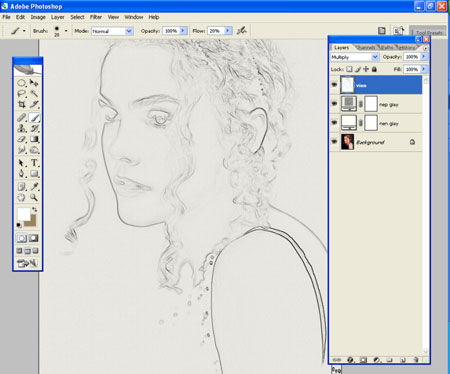Open the Filter menu

96,17
